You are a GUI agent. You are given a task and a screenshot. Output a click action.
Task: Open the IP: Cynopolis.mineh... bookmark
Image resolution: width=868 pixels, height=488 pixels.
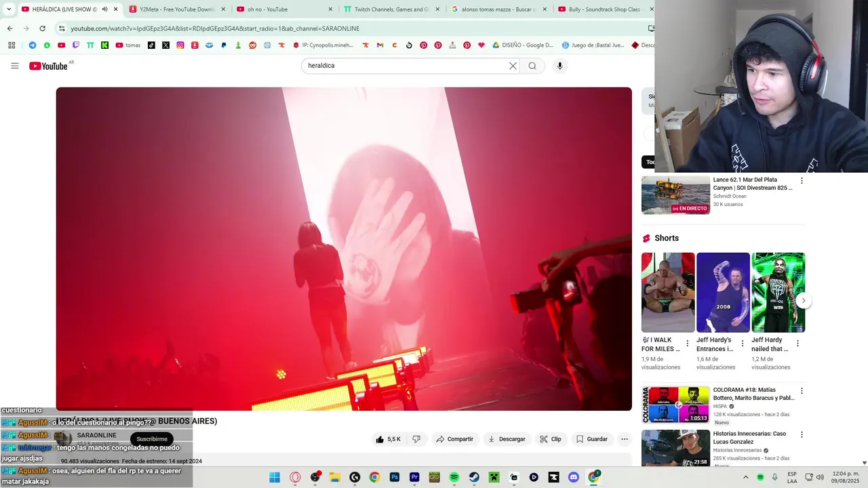tap(323, 45)
